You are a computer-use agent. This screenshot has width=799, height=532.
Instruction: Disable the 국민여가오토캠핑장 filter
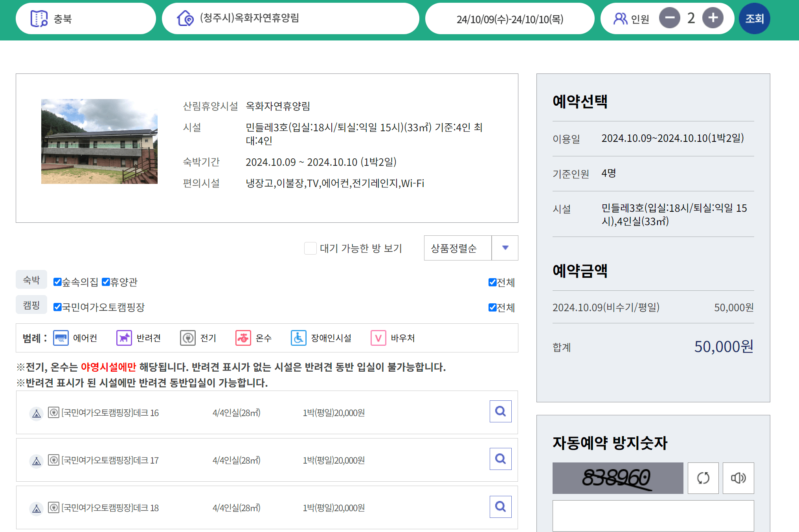57,307
